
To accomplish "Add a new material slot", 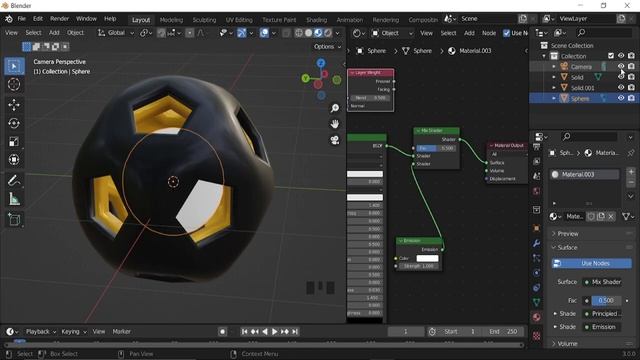I will pyautogui.click(x=631, y=172).
